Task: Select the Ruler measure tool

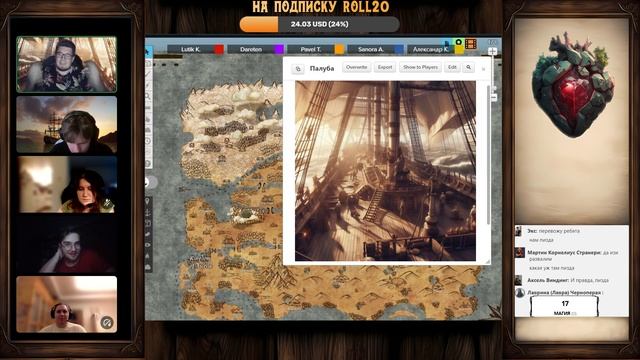Action: click(x=148, y=108)
